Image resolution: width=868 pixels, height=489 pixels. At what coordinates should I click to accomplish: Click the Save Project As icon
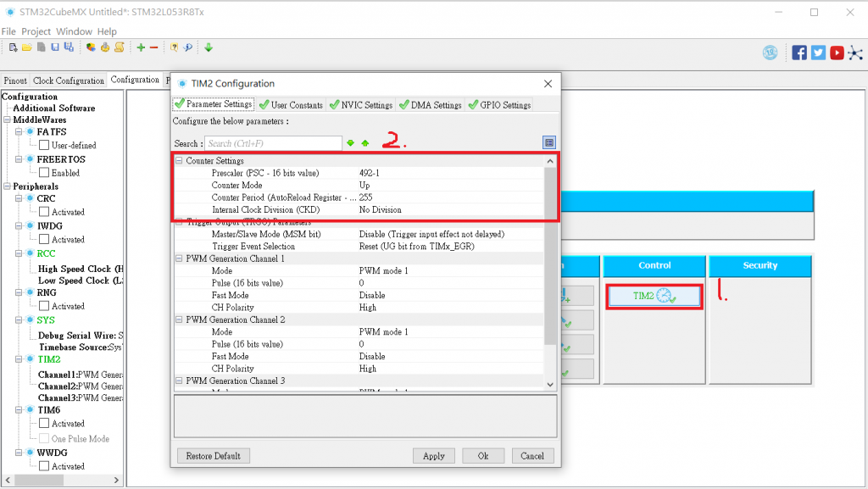point(69,47)
